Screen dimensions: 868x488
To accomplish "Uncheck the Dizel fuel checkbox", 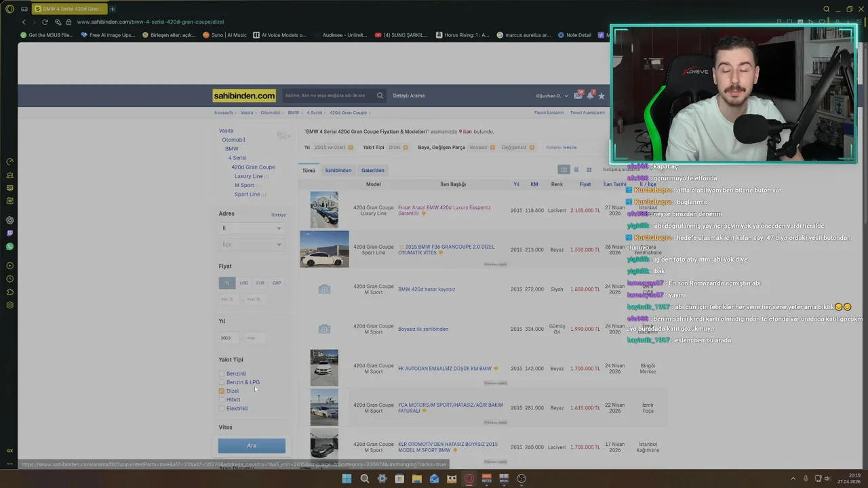I will (222, 391).
